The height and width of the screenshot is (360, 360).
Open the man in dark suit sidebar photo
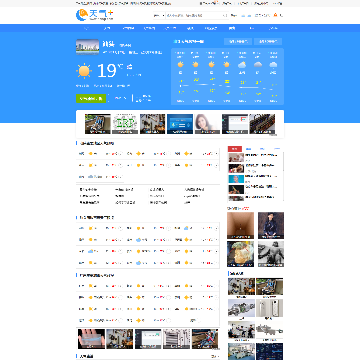coord(271,225)
